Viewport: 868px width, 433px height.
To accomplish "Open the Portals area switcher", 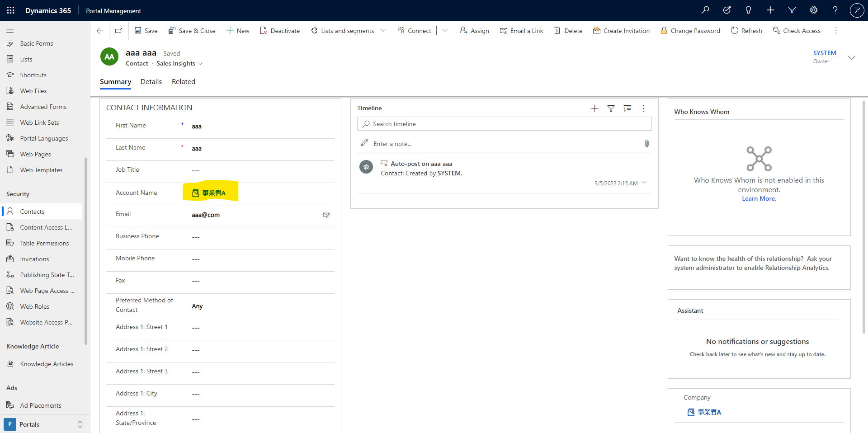I will pos(45,424).
